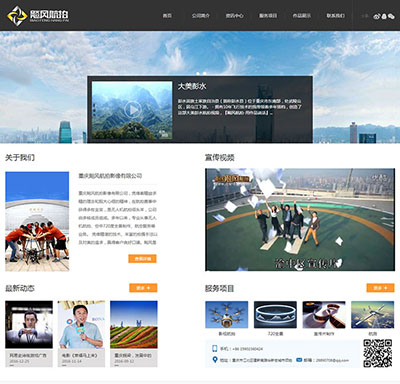
Task: Click the location pin icon in contact box
Action: [215, 360]
